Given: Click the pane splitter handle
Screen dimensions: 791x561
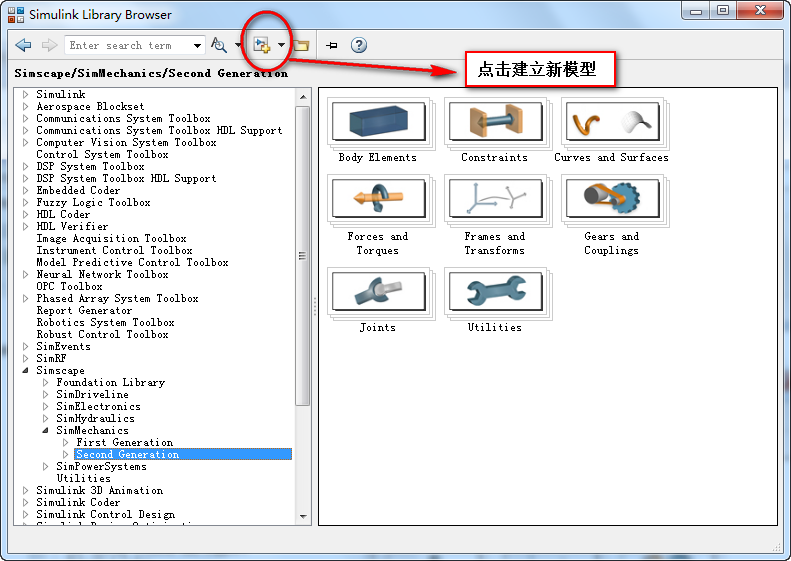Looking at the screenshot, I should [x=315, y=306].
